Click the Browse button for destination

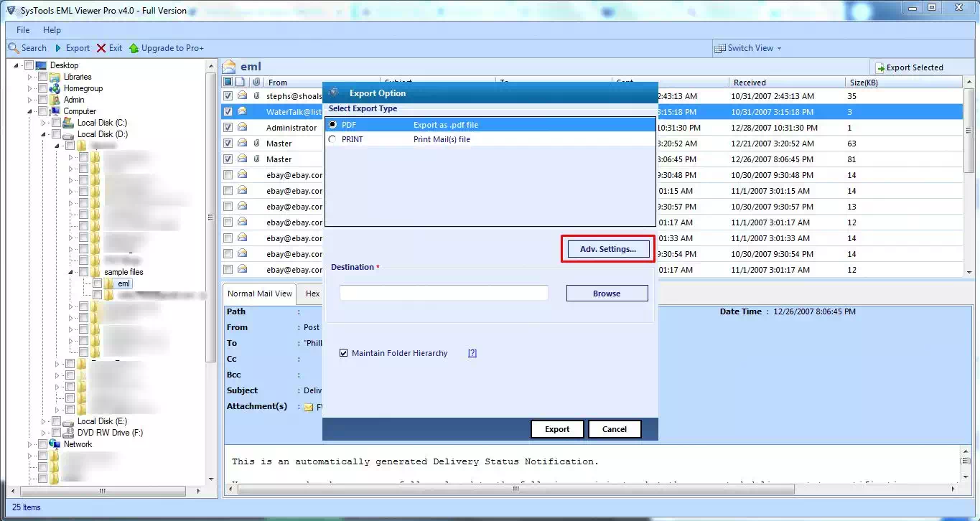pos(607,294)
